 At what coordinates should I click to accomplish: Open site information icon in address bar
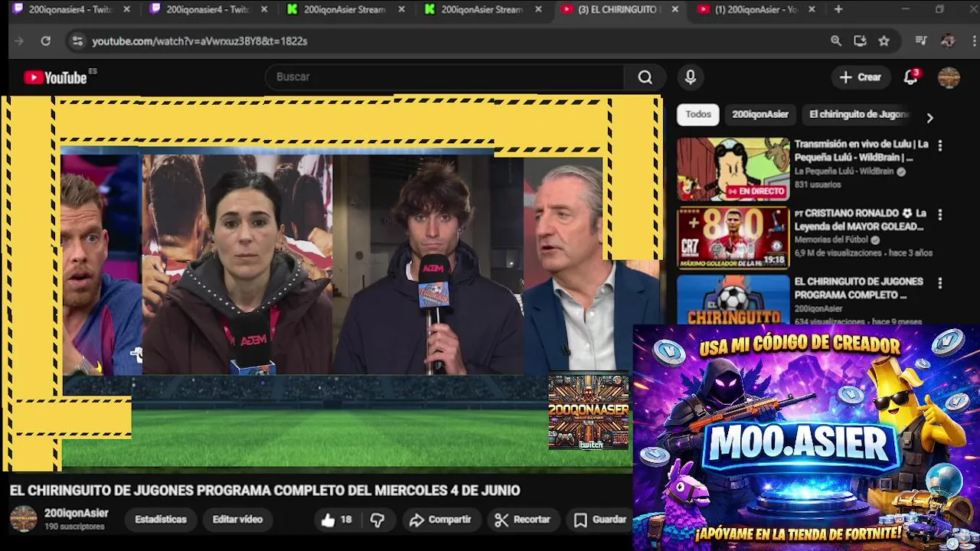click(x=77, y=41)
